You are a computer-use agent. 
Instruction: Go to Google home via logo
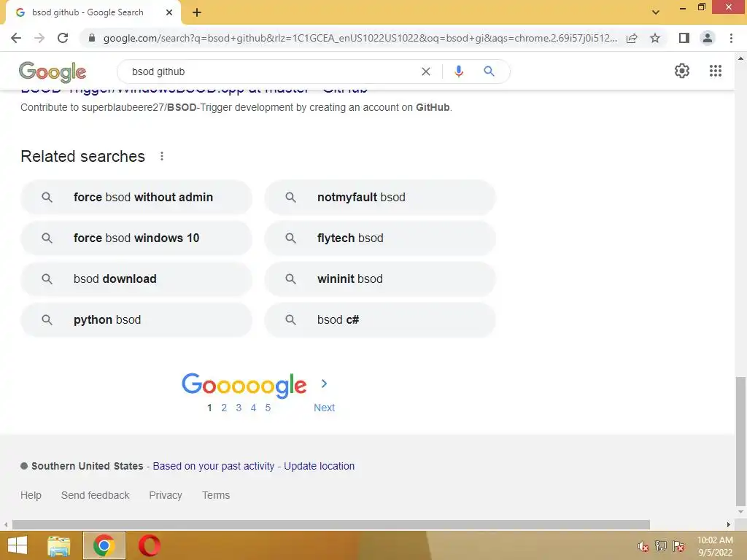(53, 72)
